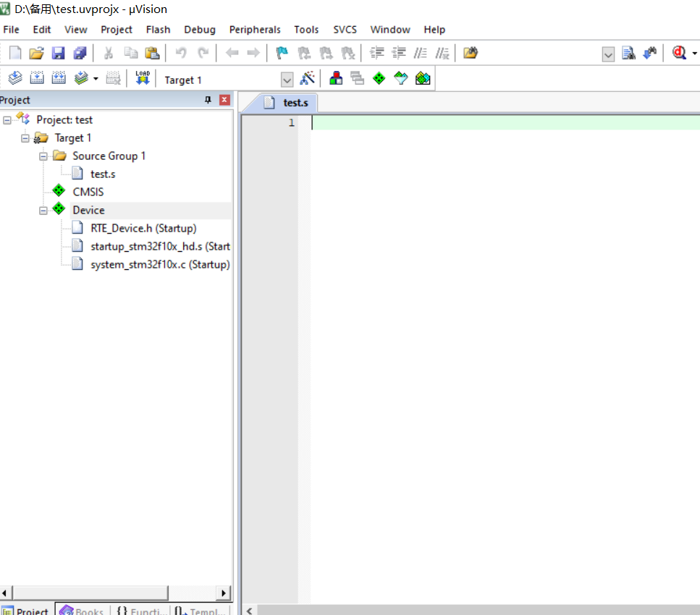Select system_stm32f10x.c (Startup) file
The width and height of the screenshot is (700, 615).
coord(160,265)
